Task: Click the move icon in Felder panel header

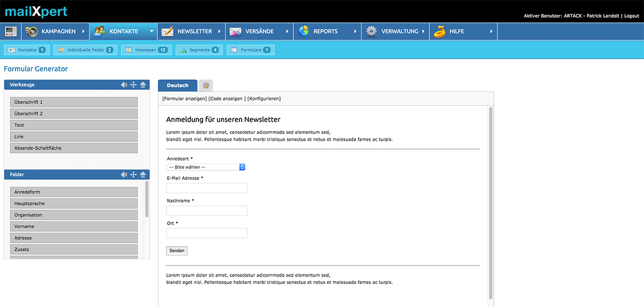Action: [x=133, y=175]
